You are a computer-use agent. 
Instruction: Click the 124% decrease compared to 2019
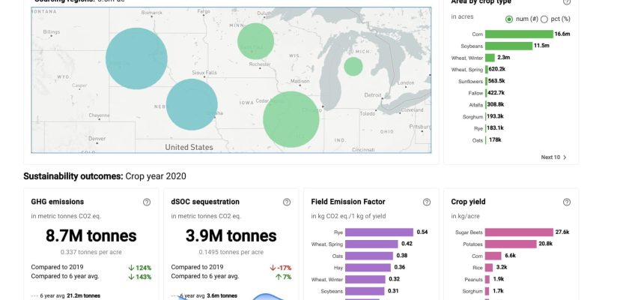coord(139,268)
